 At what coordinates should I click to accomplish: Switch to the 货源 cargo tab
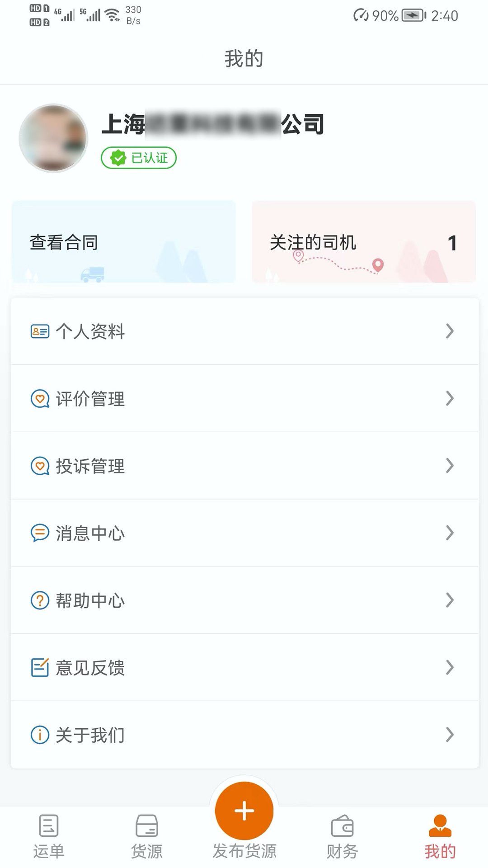(x=146, y=836)
